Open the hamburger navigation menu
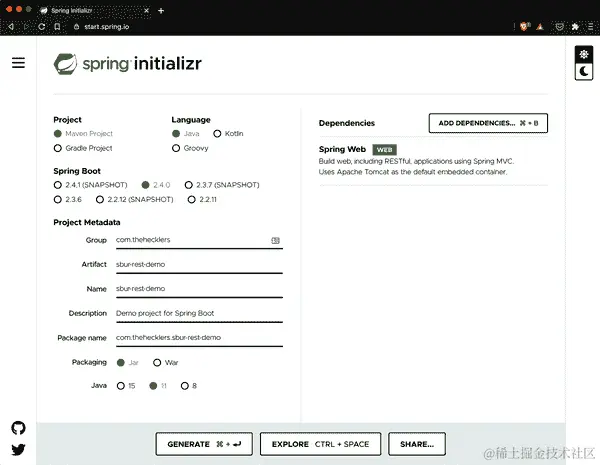Viewport: 600px width, 465px height. click(18, 62)
